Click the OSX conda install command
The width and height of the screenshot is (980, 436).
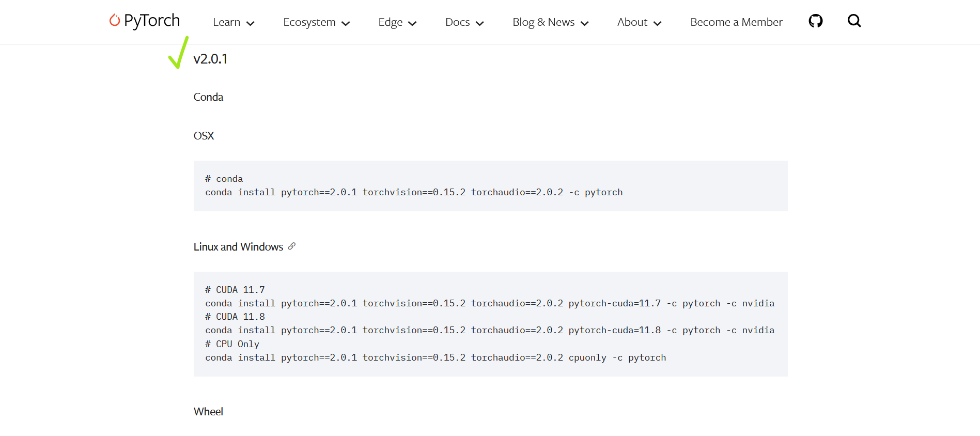pos(413,192)
